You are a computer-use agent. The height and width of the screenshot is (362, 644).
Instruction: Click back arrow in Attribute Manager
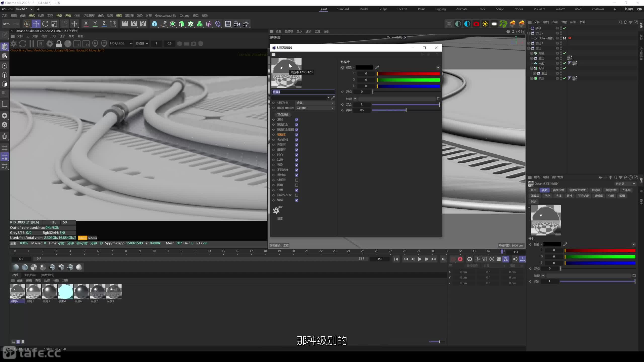coord(600,177)
